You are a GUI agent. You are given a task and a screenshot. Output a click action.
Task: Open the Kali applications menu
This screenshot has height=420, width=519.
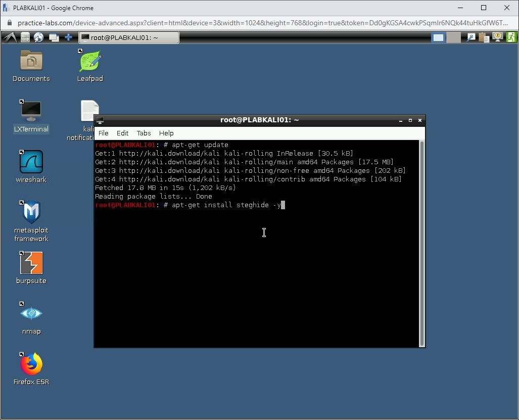pyautogui.click(x=10, y=37)
